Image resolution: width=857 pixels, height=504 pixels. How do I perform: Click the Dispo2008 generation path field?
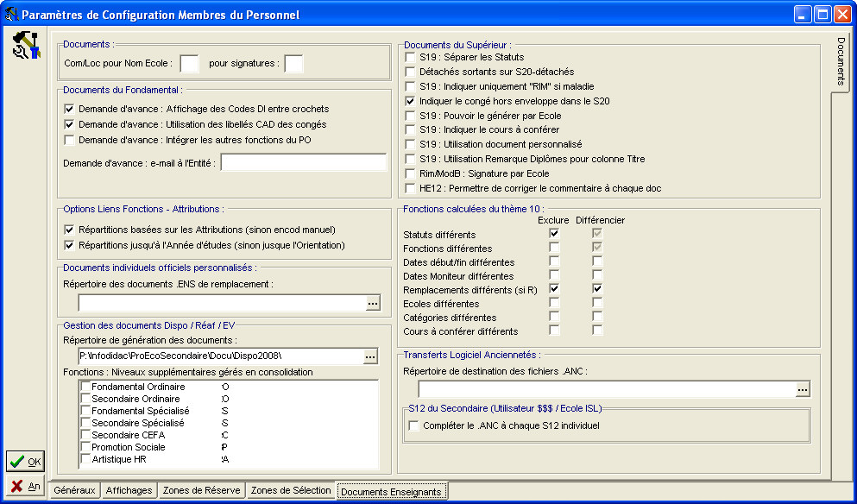221,356
